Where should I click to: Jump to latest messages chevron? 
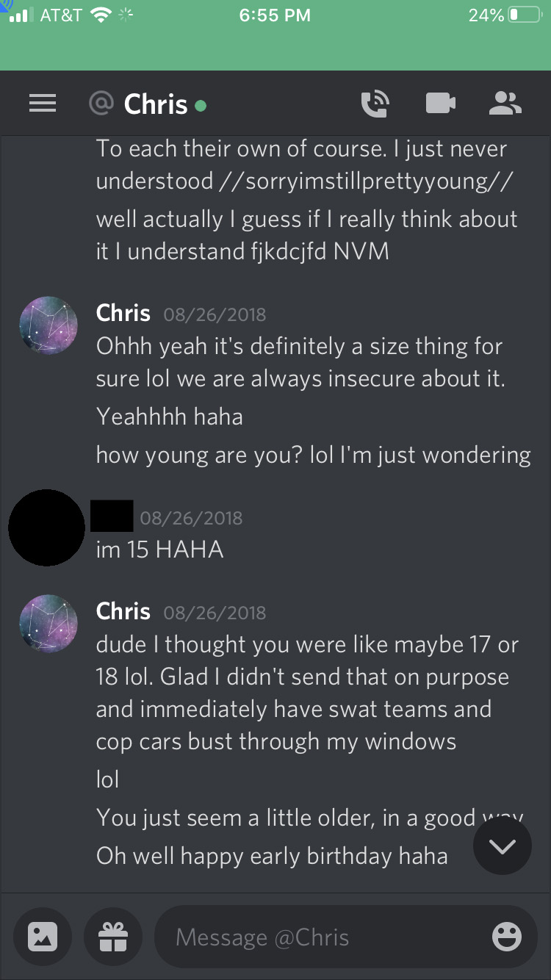[503, 846]
